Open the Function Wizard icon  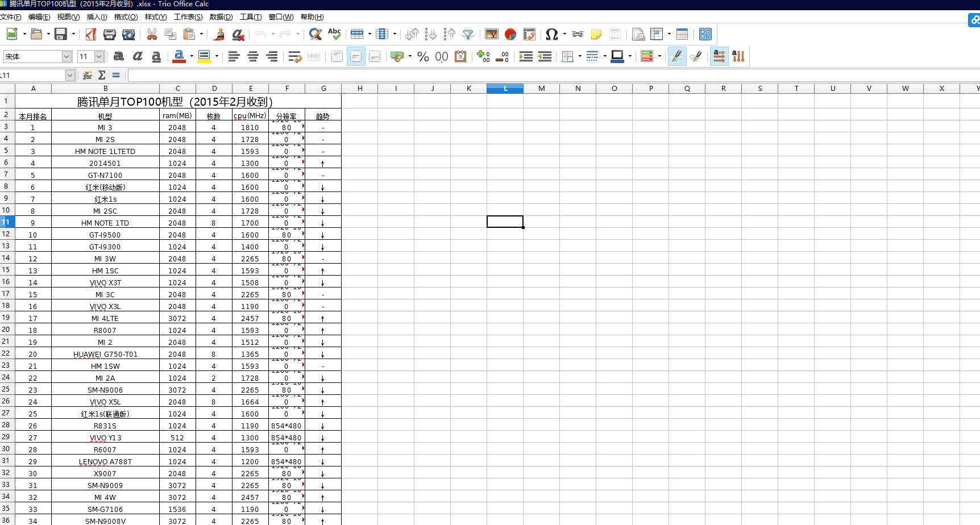coord(88,75)
